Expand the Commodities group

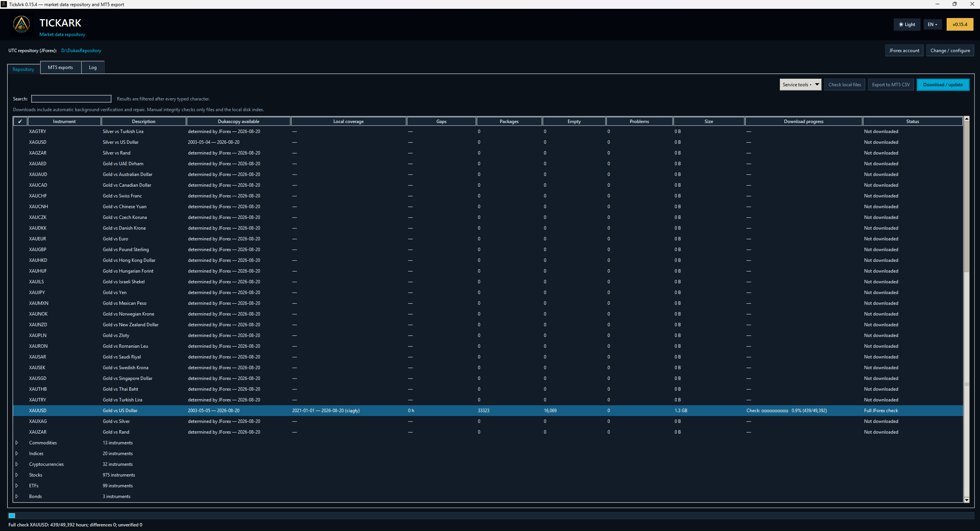coord(17,443)
